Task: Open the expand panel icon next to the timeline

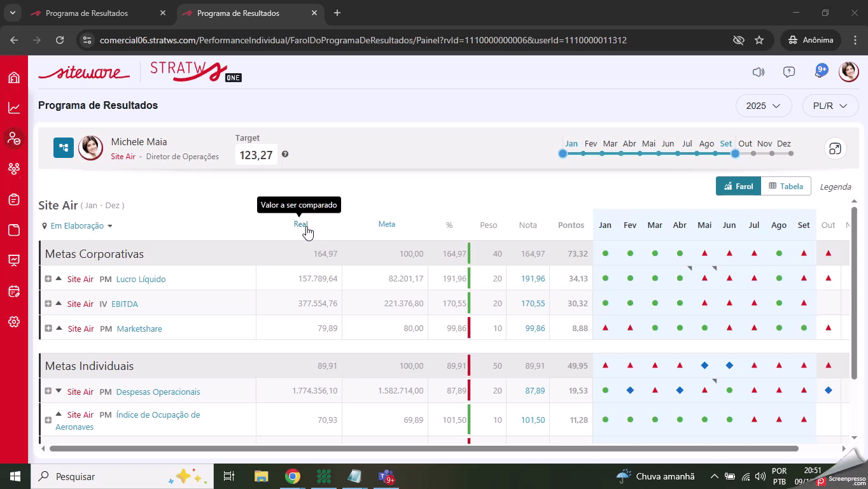Action: tap(834, 148)
